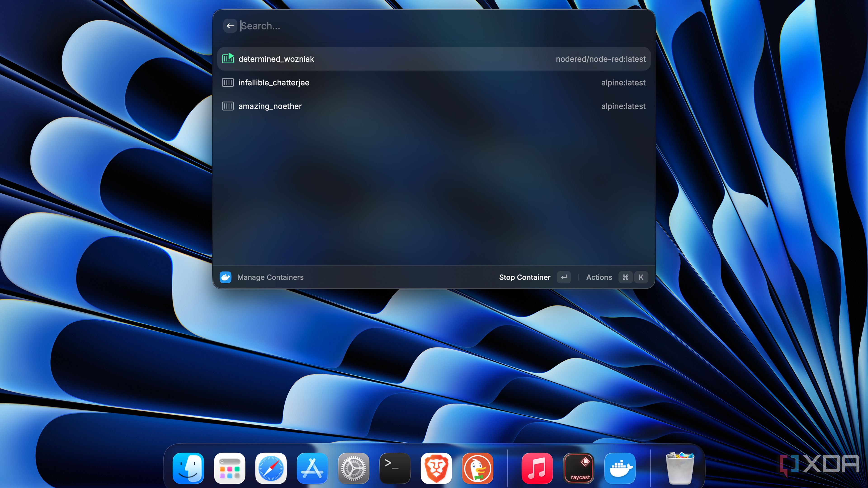Launch Safari from the Dock
Viewport: 868px width, 488px height.
click(x=271, y=468)
